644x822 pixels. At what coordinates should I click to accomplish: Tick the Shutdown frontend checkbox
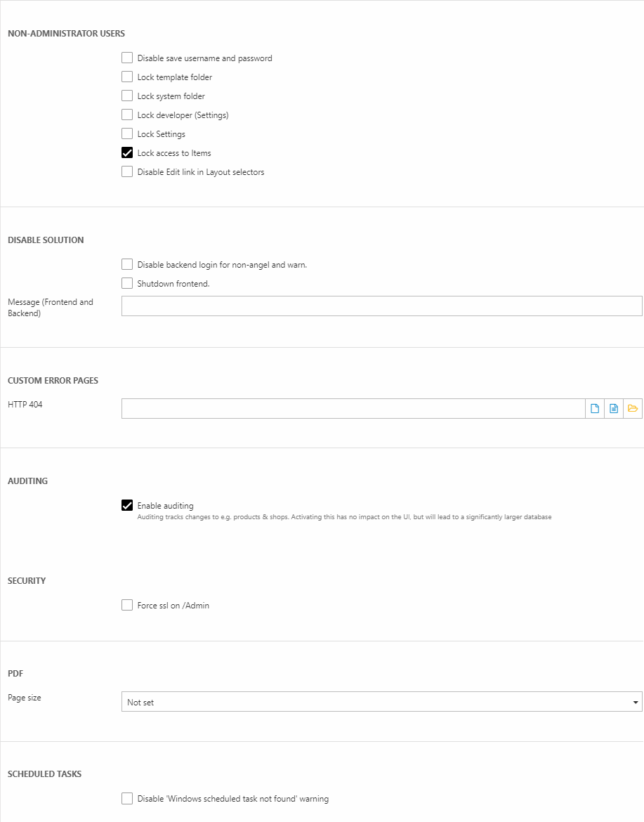[x=127, y=284]
